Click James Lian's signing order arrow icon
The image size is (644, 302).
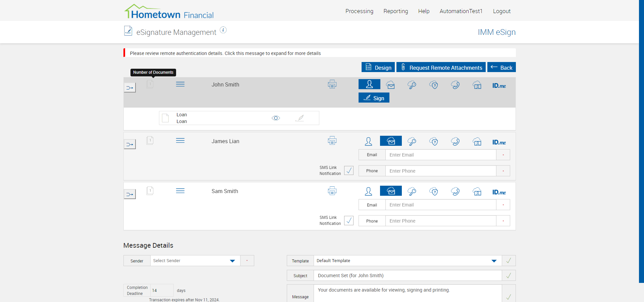130,144
